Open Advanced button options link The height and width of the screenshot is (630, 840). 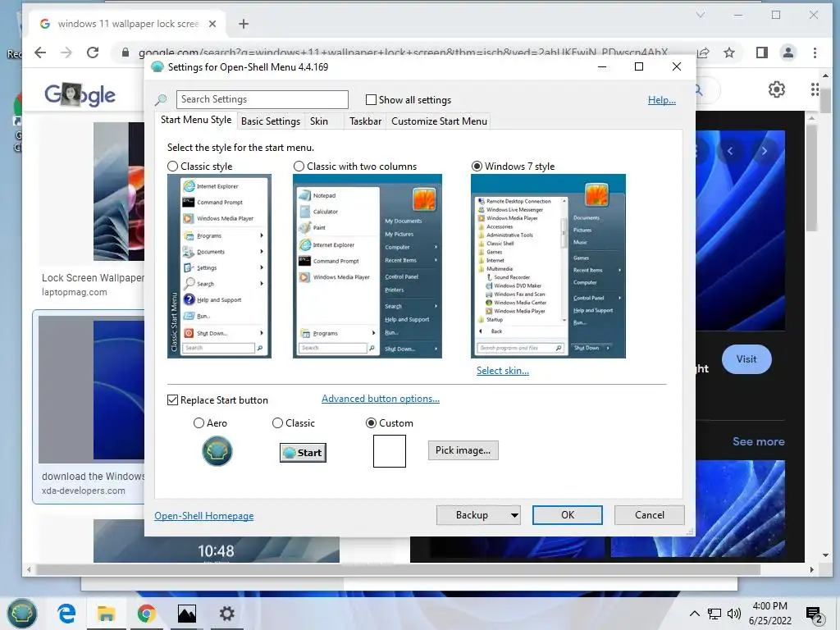(x=381, y=399)
